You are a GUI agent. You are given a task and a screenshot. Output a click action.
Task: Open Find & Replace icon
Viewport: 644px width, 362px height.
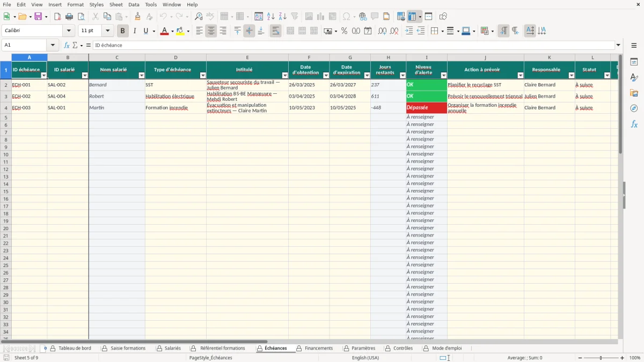[x=199, y=17]
